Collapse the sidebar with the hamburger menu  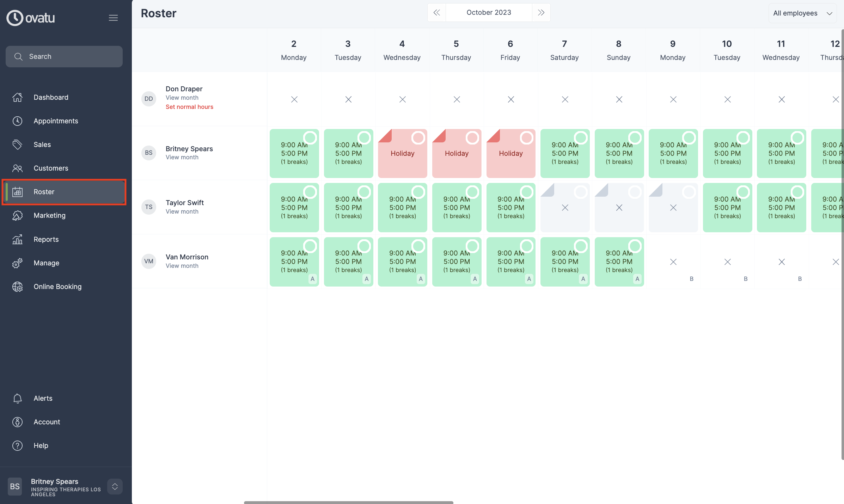tap(113, 18)
